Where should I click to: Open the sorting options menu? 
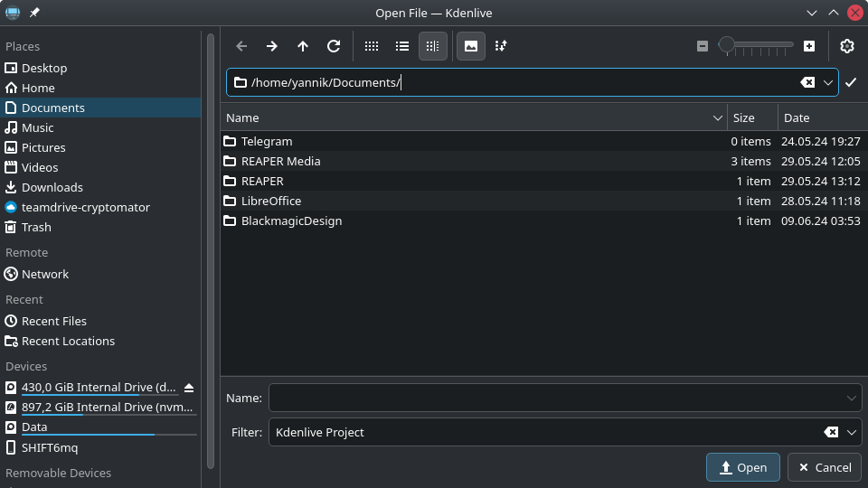click(x=501, y=46)
